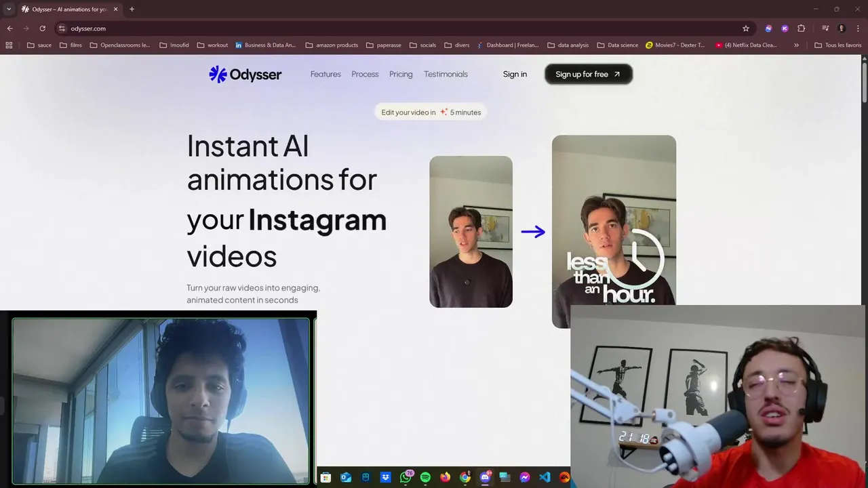Open the purple K extension icon
Image resolution: width=868 pixels, height=488 pixels.
click(785, 28)
